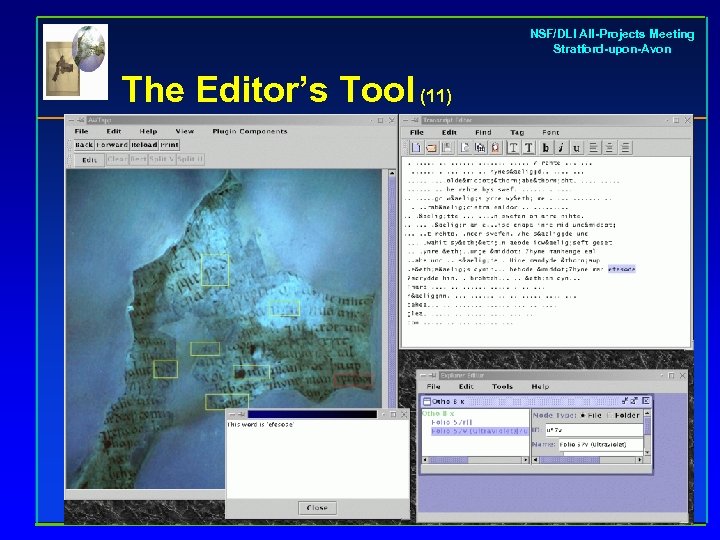
Task: Click the Paste clipboard icon in Transcript Editor
Action: 495,147
